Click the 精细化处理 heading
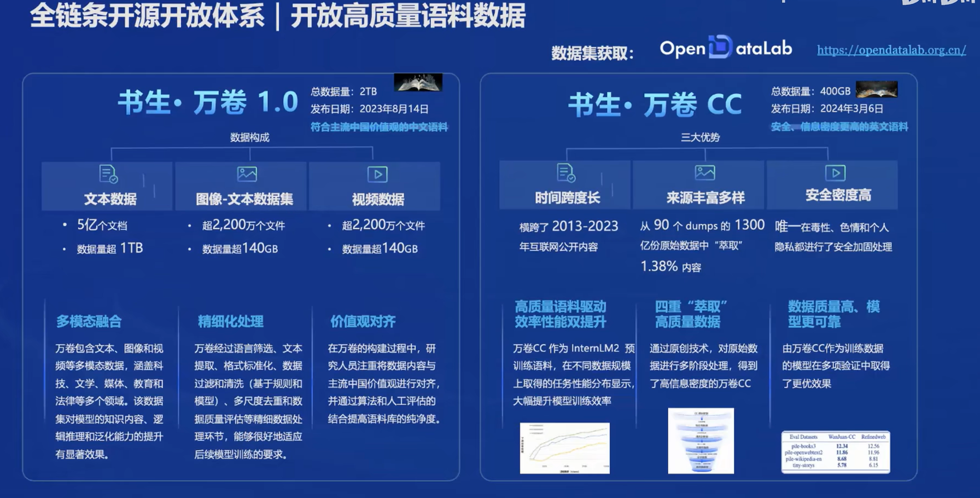Image resolution: width=980 pixels, height=498 pixels. point(230,321)
